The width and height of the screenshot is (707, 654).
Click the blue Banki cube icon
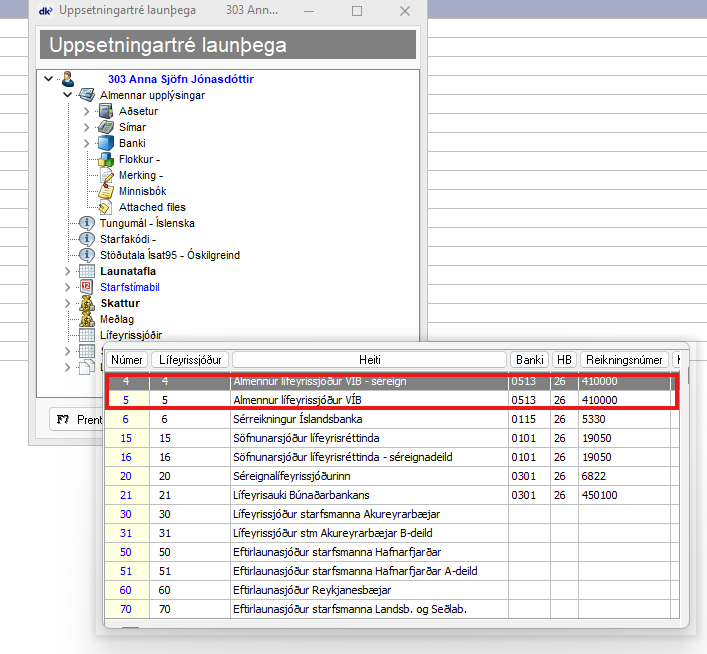coord(105,143)
